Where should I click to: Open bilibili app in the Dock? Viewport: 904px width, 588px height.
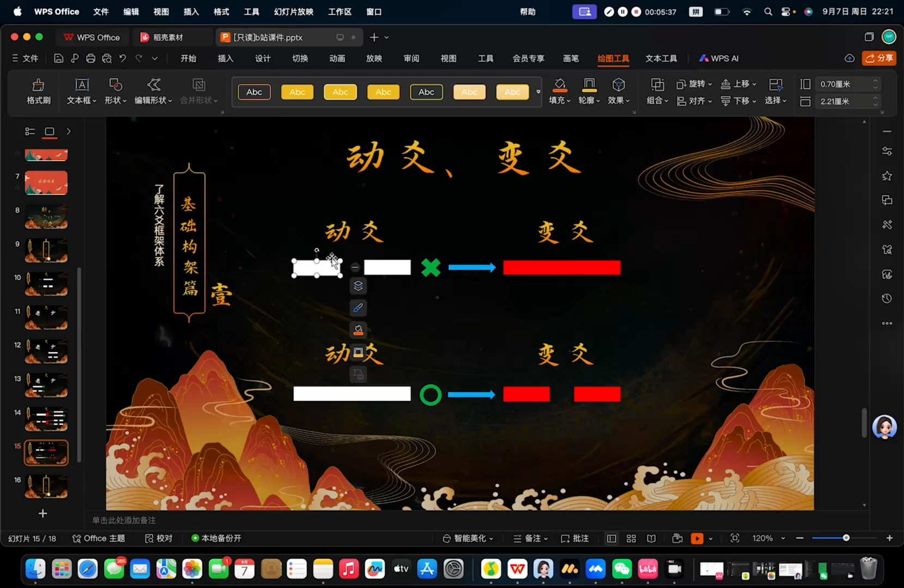pyautogui.click(x=648, y=569)
